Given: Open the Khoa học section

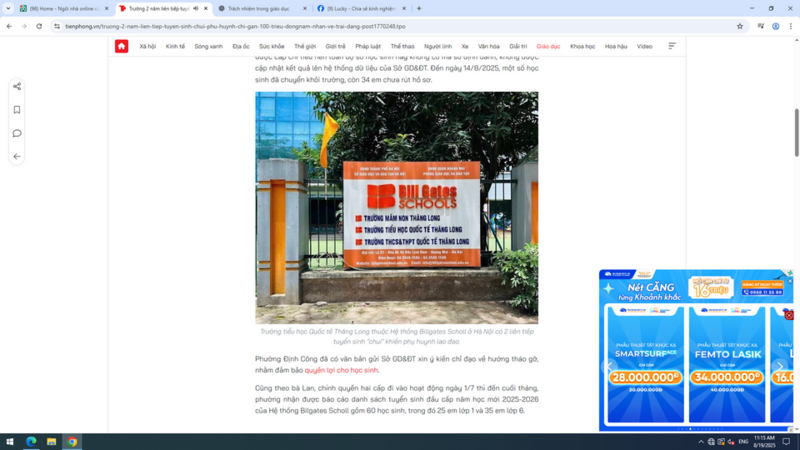Looking at the screenshot, I should 582,46.
